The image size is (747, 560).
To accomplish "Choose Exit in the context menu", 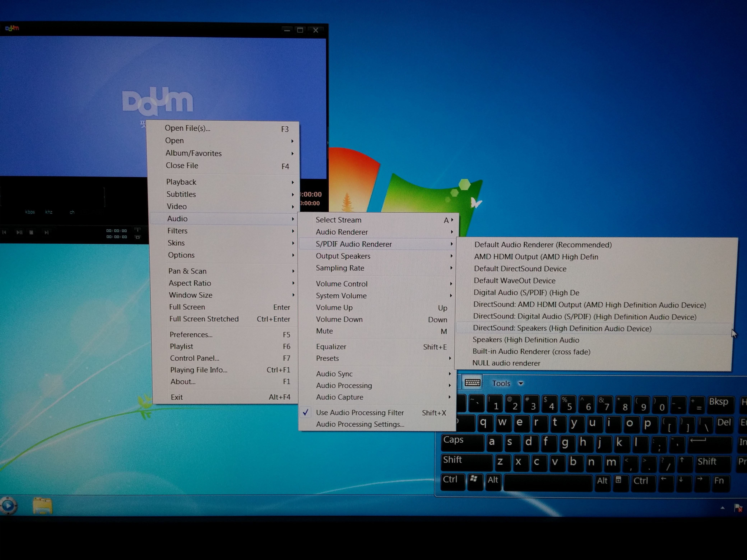I will (x=226, y=397).
